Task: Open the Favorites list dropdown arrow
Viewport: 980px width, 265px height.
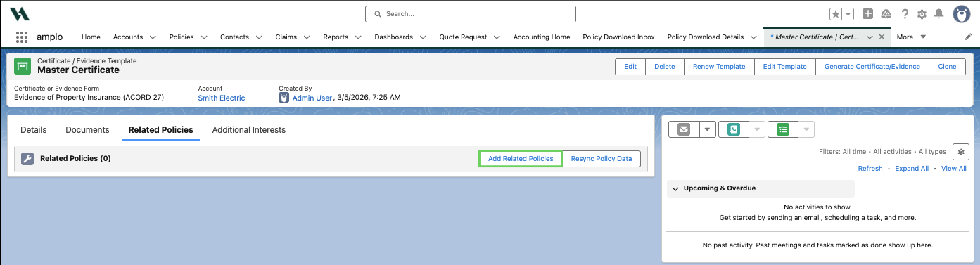Action: (x=848, y=14)
